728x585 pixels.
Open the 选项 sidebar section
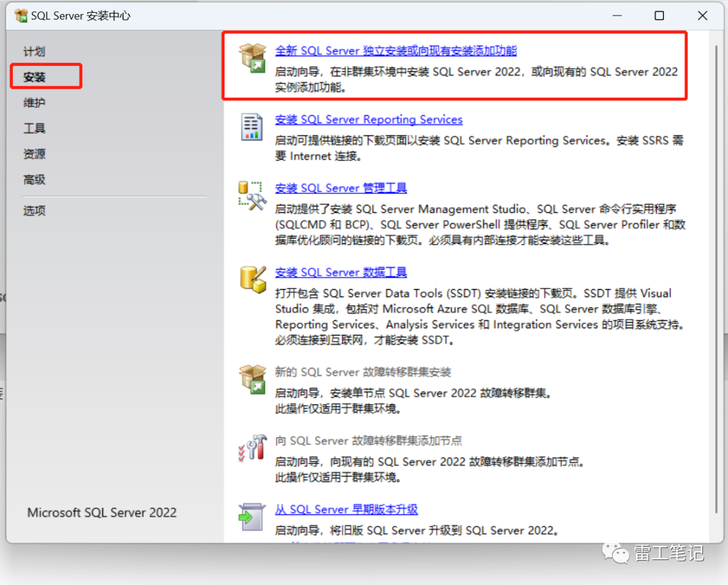[34, 211]
